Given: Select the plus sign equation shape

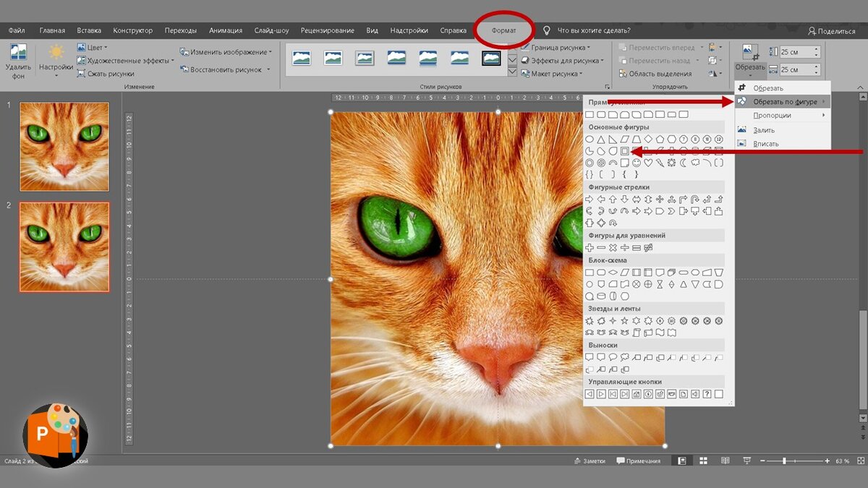Looking at the screenshot, I should tap(590, 248).
